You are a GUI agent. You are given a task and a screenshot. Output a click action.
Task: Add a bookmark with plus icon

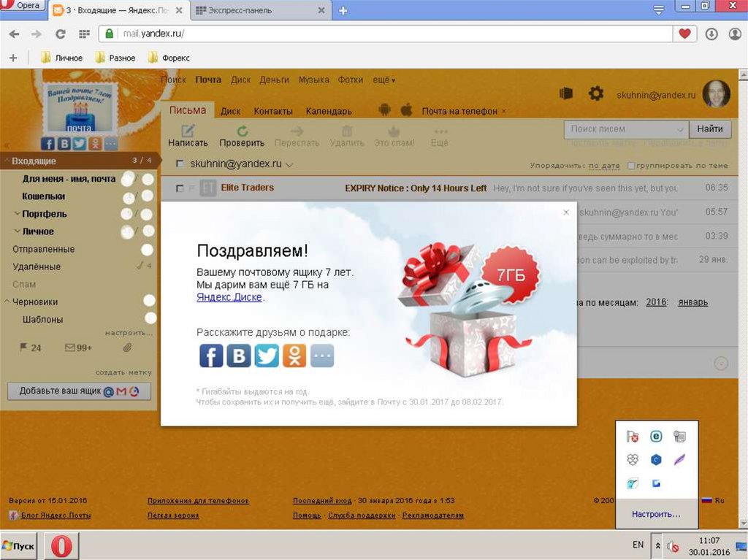[13, 58]
